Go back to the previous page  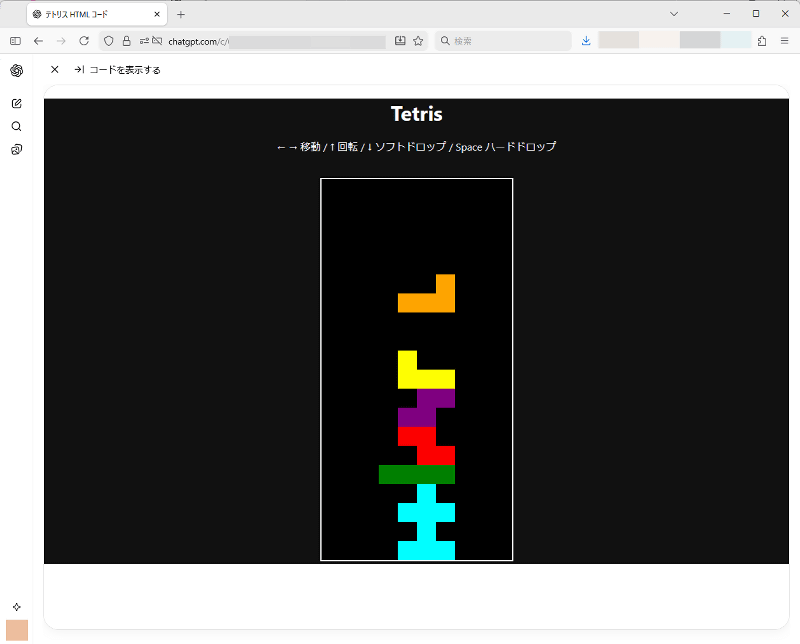pyautogui.click(x=38, y=41)
